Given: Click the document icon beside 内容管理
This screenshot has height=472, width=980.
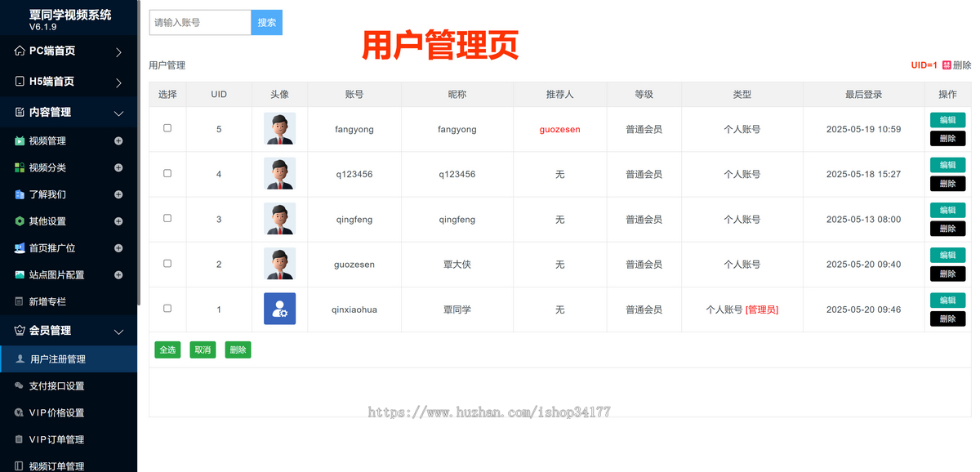Looking at the screenshot, I should 20,112.
